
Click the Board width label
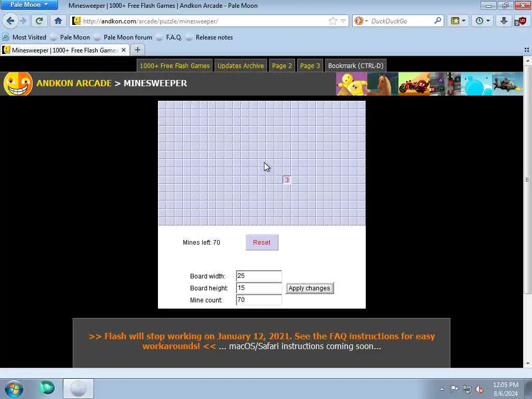tap(208, 276)
